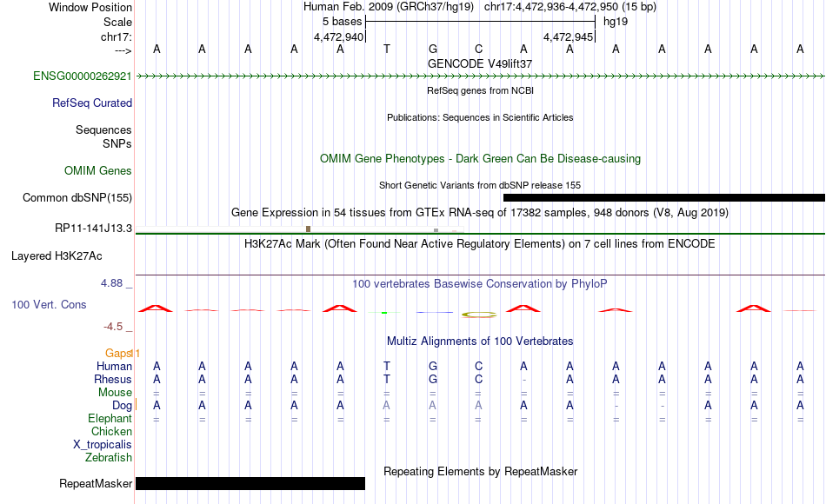
Task: Select the X_tropicalis species label
Action: click(103, 445)
